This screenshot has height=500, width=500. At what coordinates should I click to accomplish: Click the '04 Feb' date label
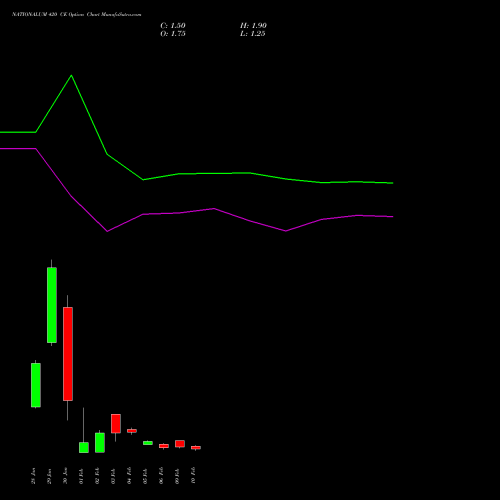point(129,476)
